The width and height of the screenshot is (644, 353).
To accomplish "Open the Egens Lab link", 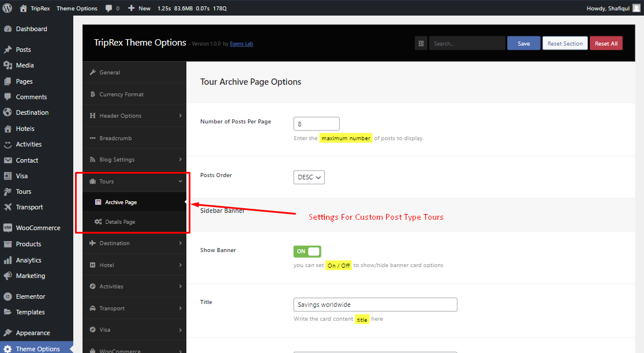I will point(241,44).
